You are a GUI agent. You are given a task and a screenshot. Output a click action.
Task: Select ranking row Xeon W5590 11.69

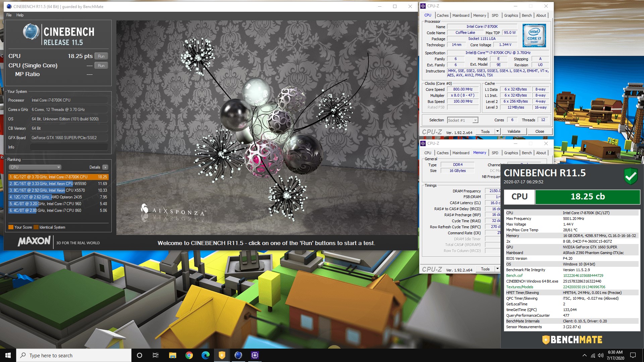(x=58, y=184)
